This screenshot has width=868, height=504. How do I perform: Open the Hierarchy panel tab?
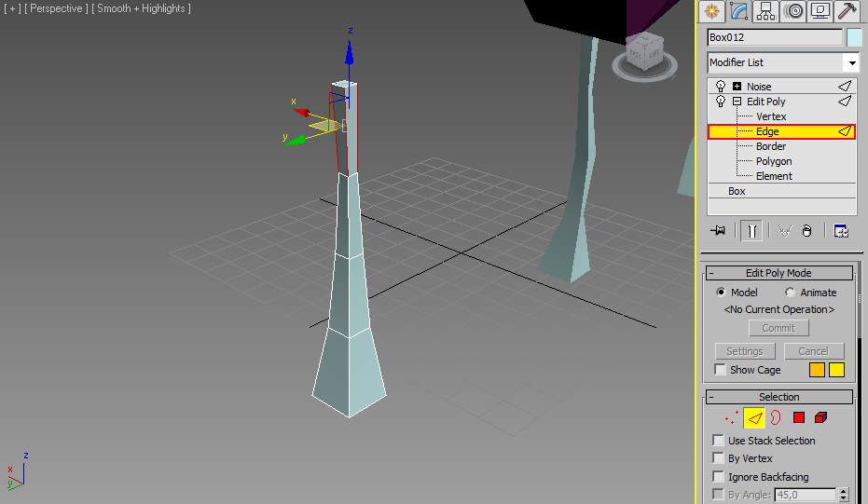[766, 11]
